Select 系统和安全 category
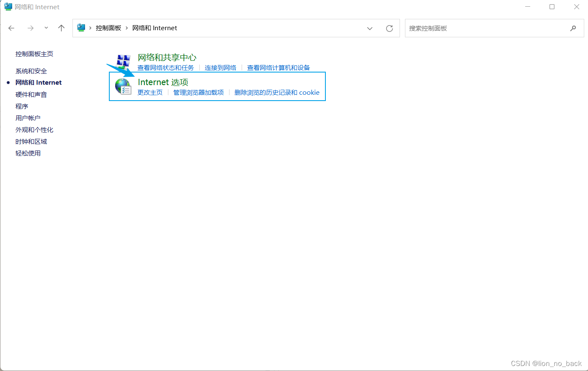This screenshot has width=588, height=371. (31, 71)
